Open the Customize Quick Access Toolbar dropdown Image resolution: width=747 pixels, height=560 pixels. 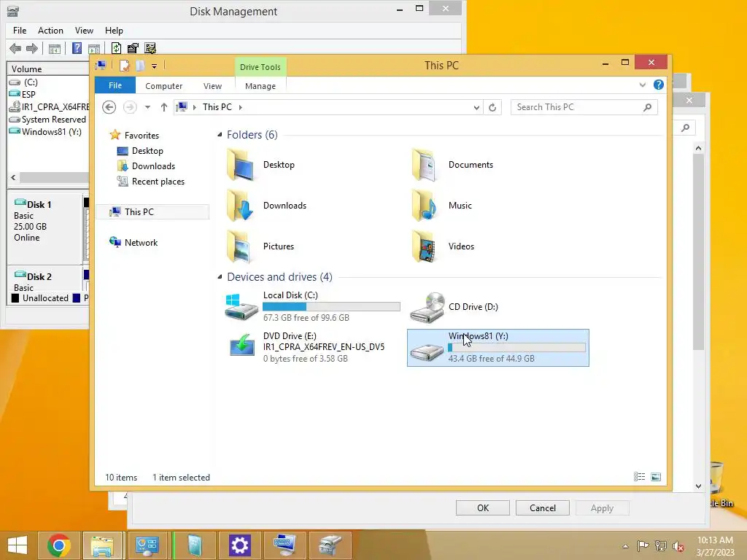tap(155, 66)
